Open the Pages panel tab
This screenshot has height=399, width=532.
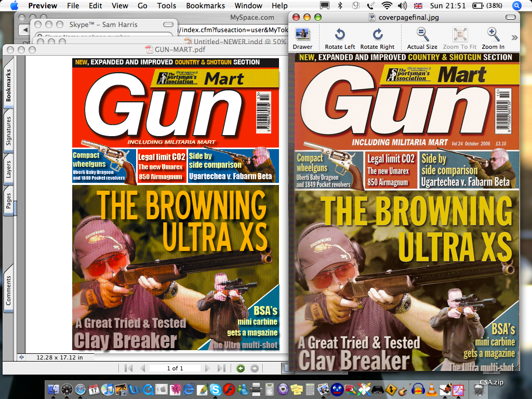(x=8, y=201)
